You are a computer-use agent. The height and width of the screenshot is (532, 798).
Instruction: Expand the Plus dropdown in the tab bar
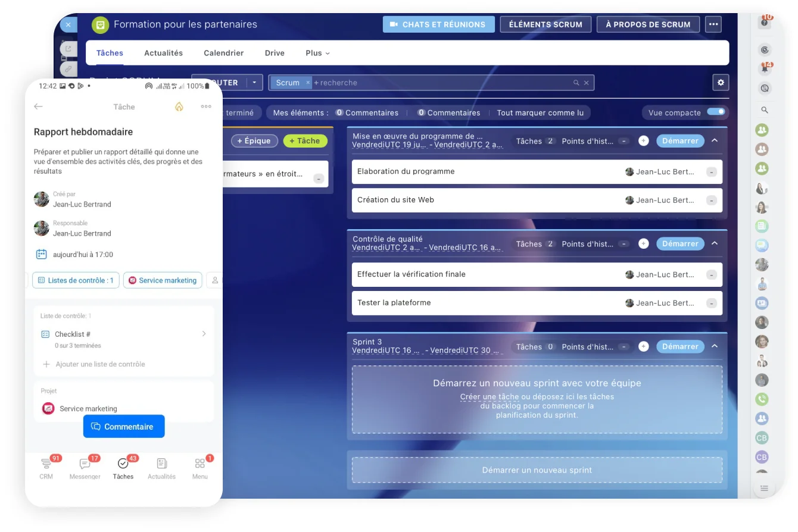pos(317,53)
